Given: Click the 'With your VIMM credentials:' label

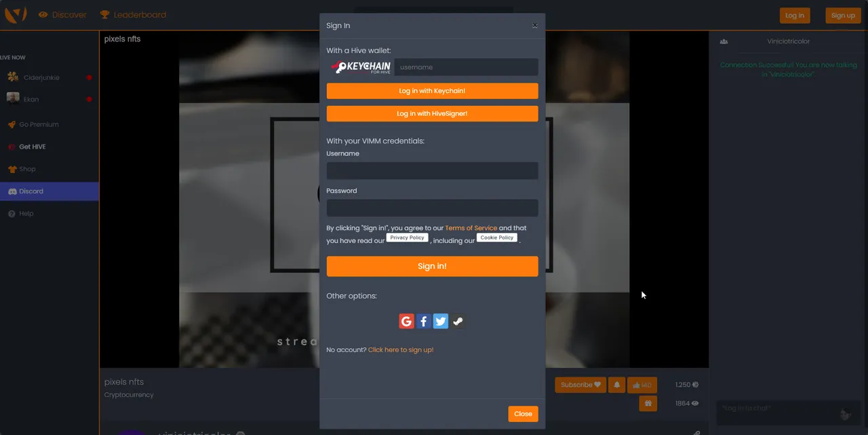Looking at the screenshot, I should click(x=375, y=141).
